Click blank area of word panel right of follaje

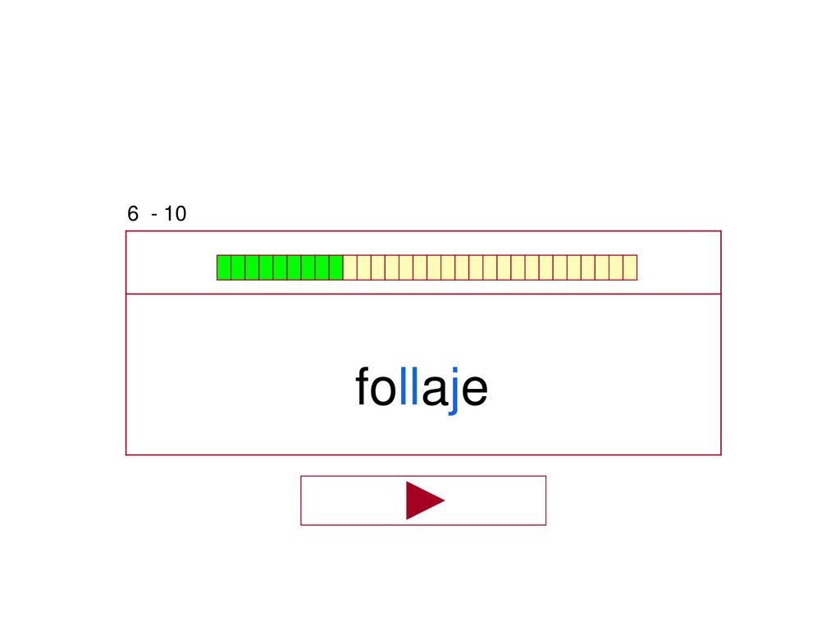coord(605,375)
